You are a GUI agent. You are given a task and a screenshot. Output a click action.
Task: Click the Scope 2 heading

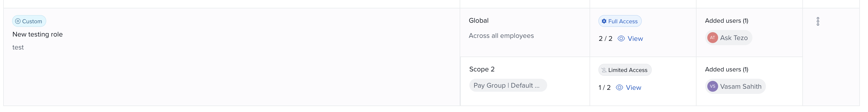[482, 70]
